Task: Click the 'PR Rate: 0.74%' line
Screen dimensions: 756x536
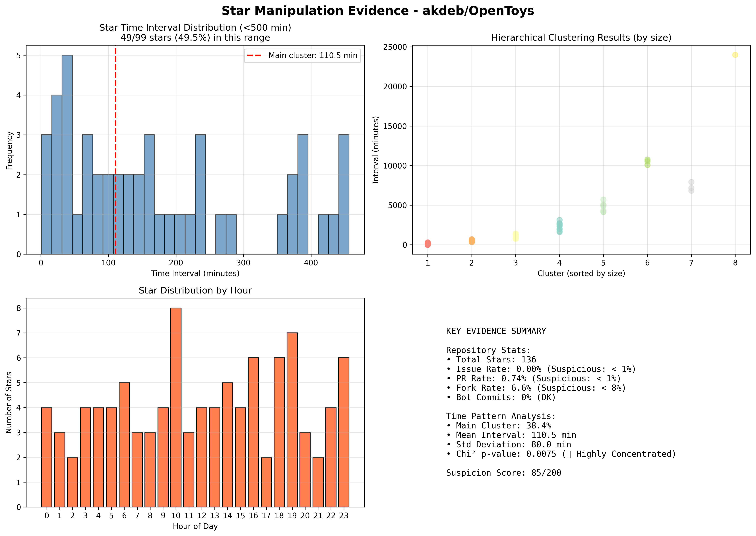Action: coord(533,379)
